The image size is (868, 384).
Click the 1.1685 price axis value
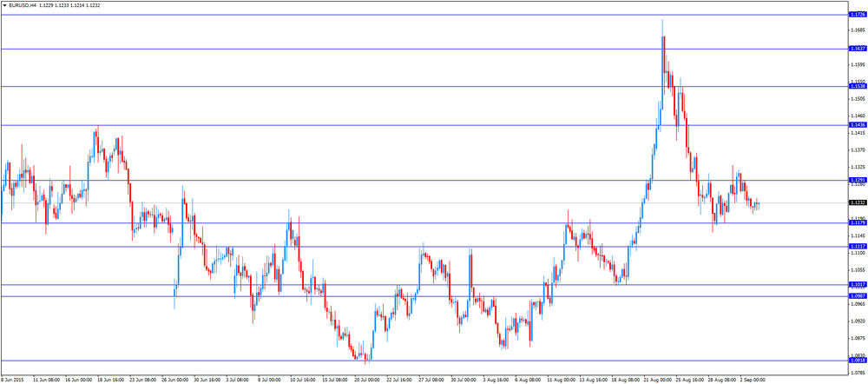pyautogui.click(x=857, y=30)
